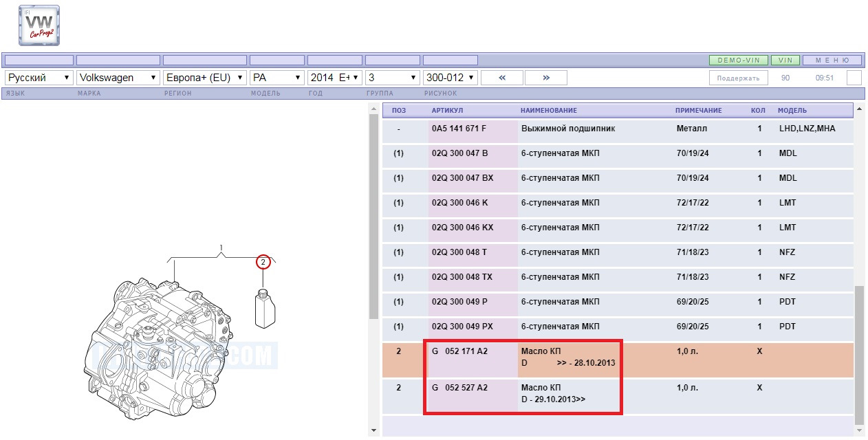Select part number 02Q 300 048 T
Image resolution: width=868 pixels, height=440 pixels.
tap(459, 252)
